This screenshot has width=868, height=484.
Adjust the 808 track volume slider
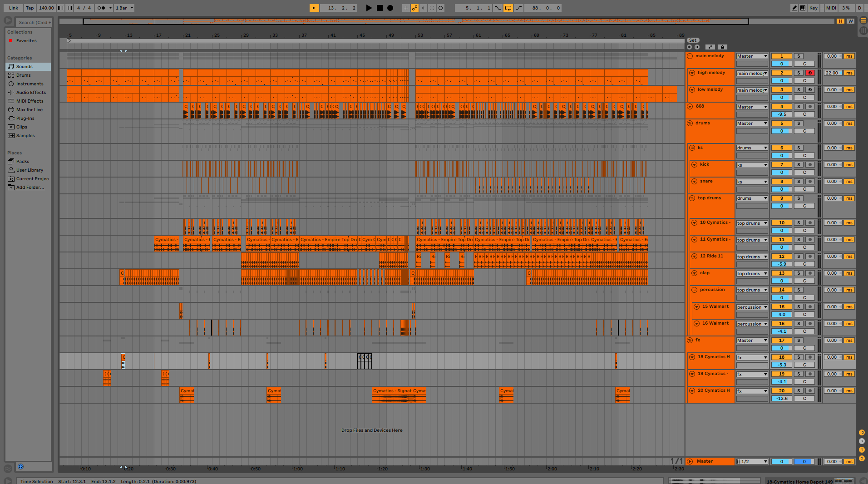click(781, 114)
